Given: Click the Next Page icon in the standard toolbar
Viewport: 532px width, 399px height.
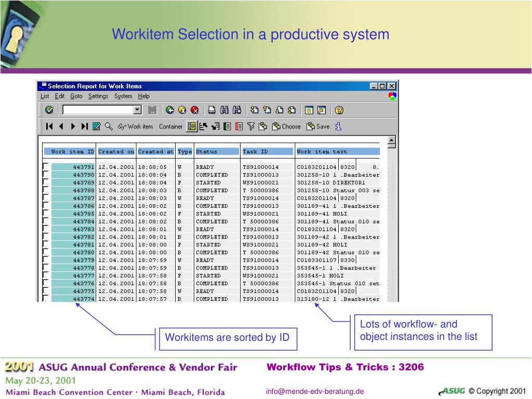Looking at the screenshot, I should pyautogui.click(x=279, y=110).
